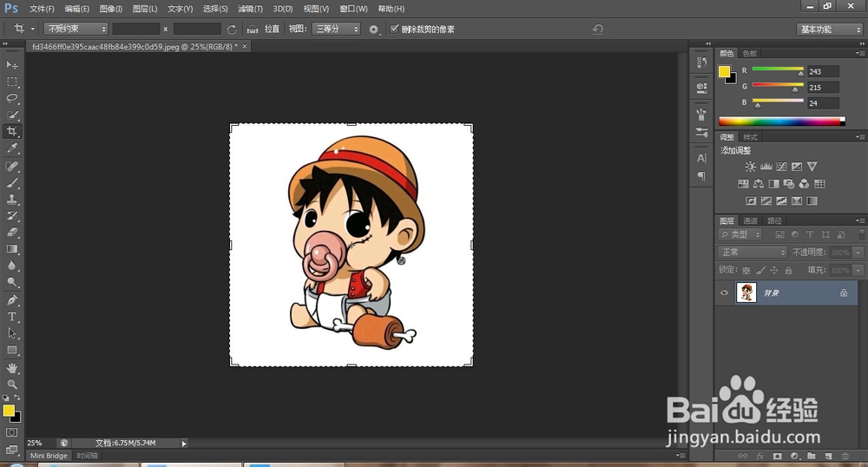Viewport: 868px width, 467px height.
Task: Add a Color Balance adjustment
Action: tap(759, 184)
